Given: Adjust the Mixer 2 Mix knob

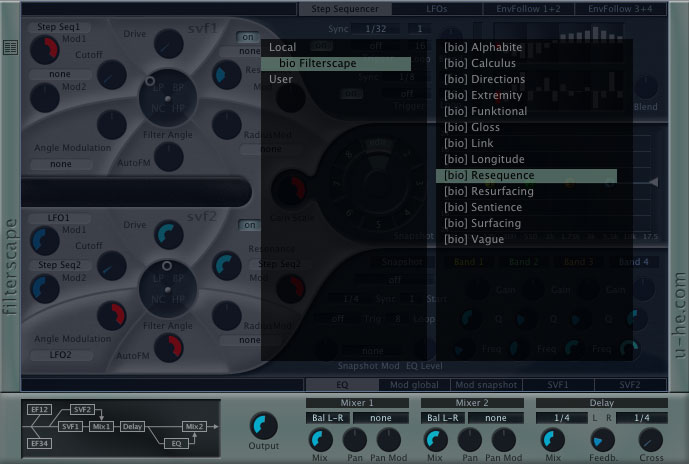Looking at the screenshot, I should click(436, 440).
